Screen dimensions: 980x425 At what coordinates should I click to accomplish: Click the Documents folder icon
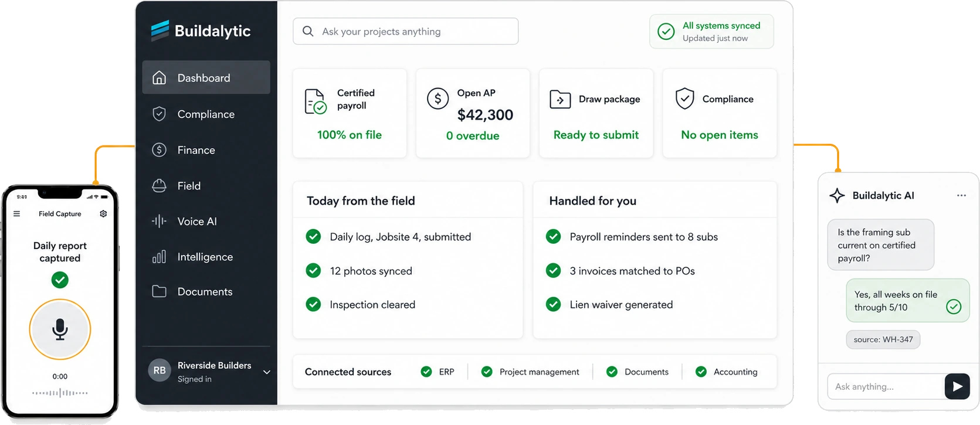click(159, 291)
